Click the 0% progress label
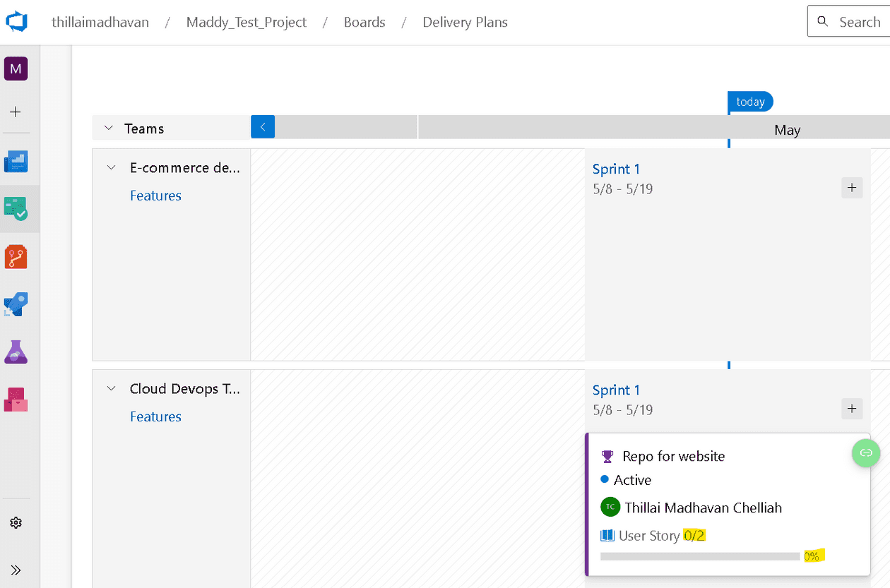Image resolution: width=890 pixels, height=588 pixels. pyautogui.click(x=812, y=556)
